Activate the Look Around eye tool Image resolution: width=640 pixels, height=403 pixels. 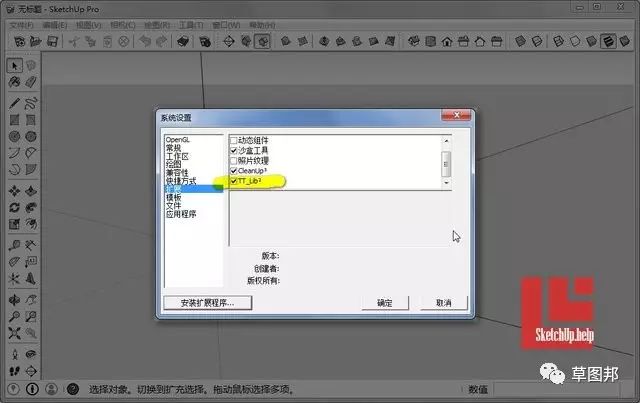31,354
